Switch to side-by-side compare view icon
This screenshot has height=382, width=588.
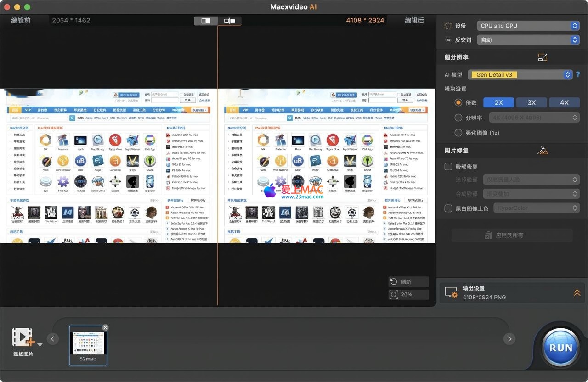[x=229, y=21]
